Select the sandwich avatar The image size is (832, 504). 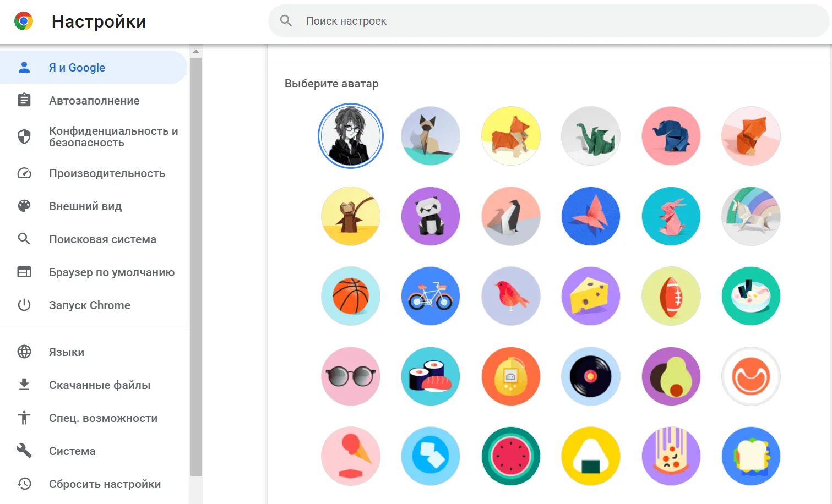[751, 456]
